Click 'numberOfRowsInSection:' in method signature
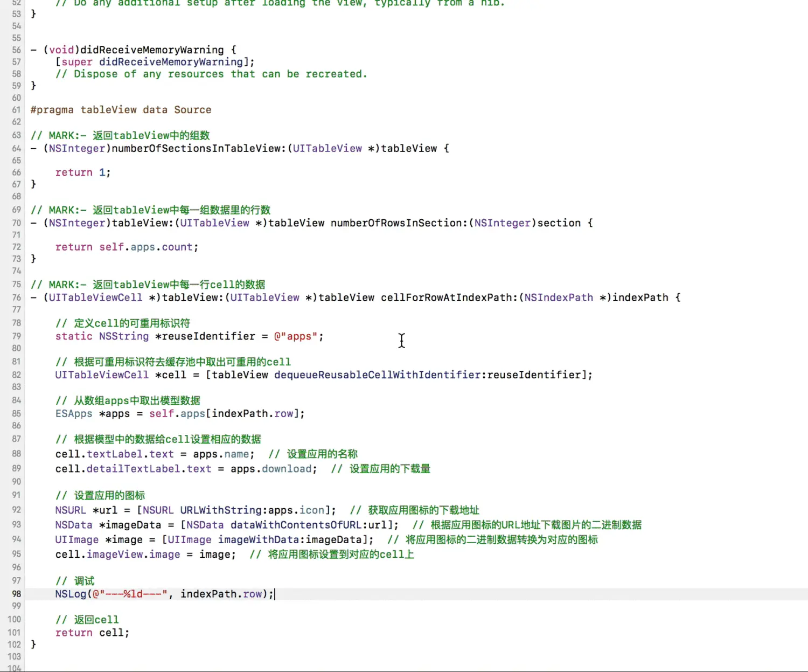The width and height of the screenshot is (808, 672). pos(399,223)
